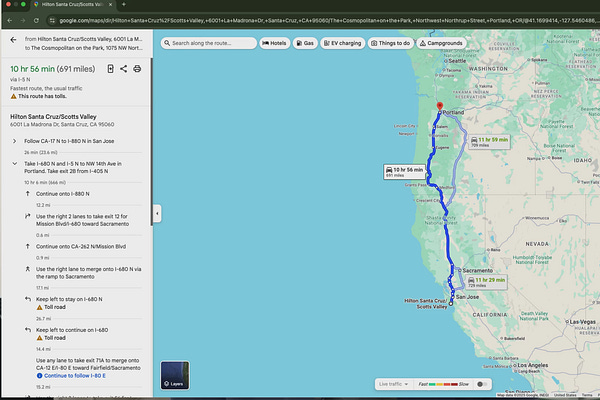Image resolution: width=600 pixels, height=400 pixels.
Task: Open the Layers map thumbnail
Action: pyautogui.click(x=175, y=375)
